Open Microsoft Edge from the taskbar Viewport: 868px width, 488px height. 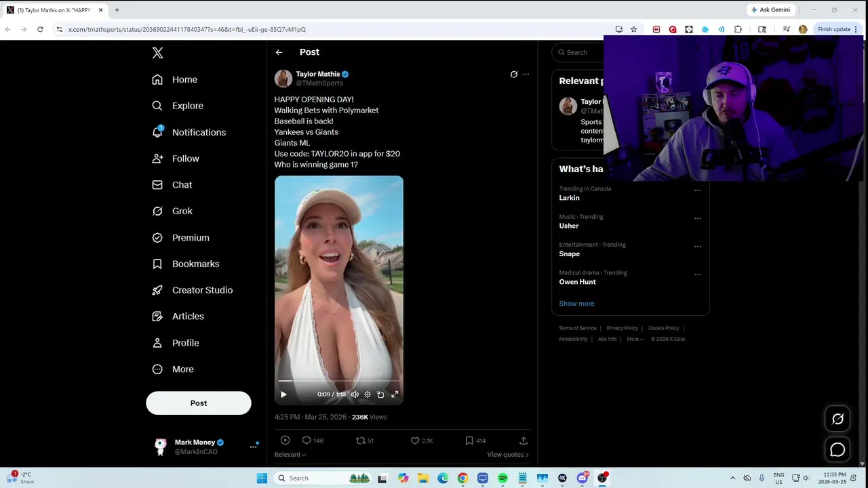point(443,479)
